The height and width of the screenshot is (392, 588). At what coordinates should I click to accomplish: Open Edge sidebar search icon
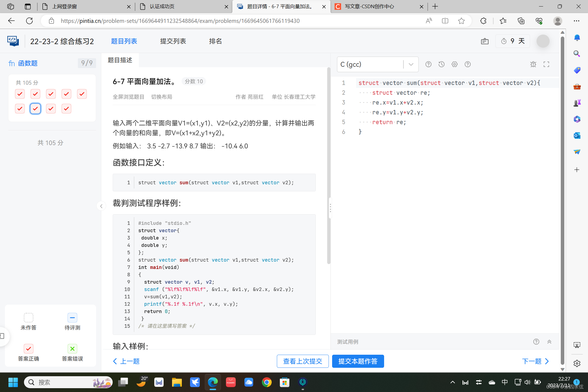point(577,54)
